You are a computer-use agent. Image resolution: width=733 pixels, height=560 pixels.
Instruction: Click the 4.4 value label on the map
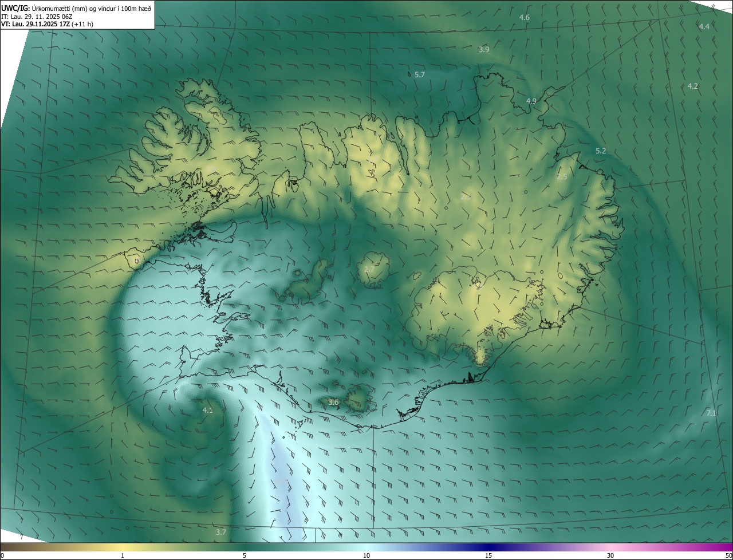click(704, 27)
